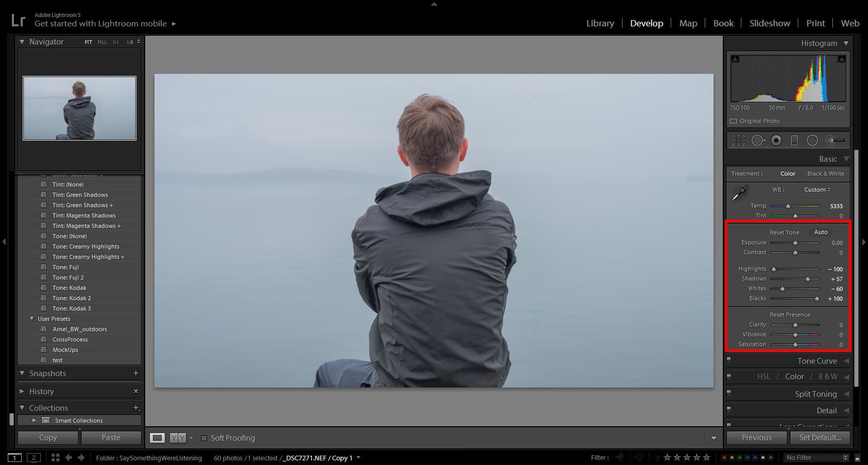Add a new snapshot with plus icon
This screenshot has height=465, width=868.
[x=136, y=373]
